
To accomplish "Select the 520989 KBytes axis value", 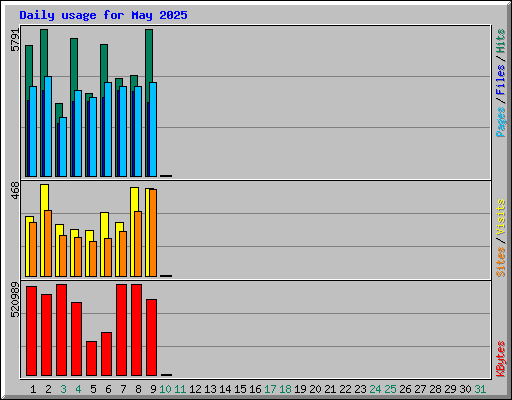I will (x=15, y=300).
